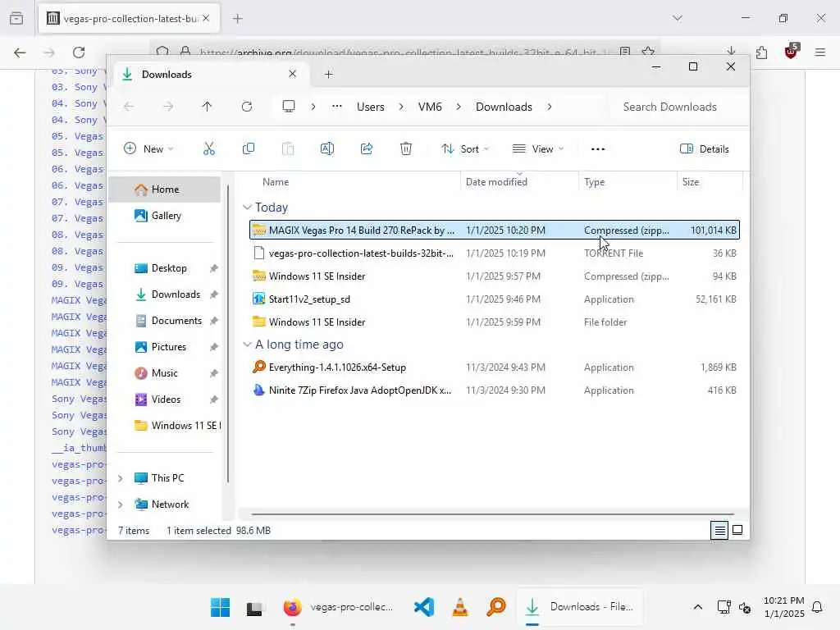Viewport: 840px width, 630px height.
Task: Add a new Explorer tab
Action: (329, 75)
